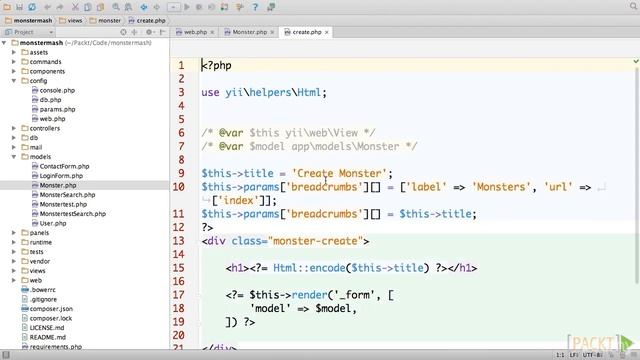Select MonsterSearch.php in models
Screen dimensions: 640x360
pos(63,195)
